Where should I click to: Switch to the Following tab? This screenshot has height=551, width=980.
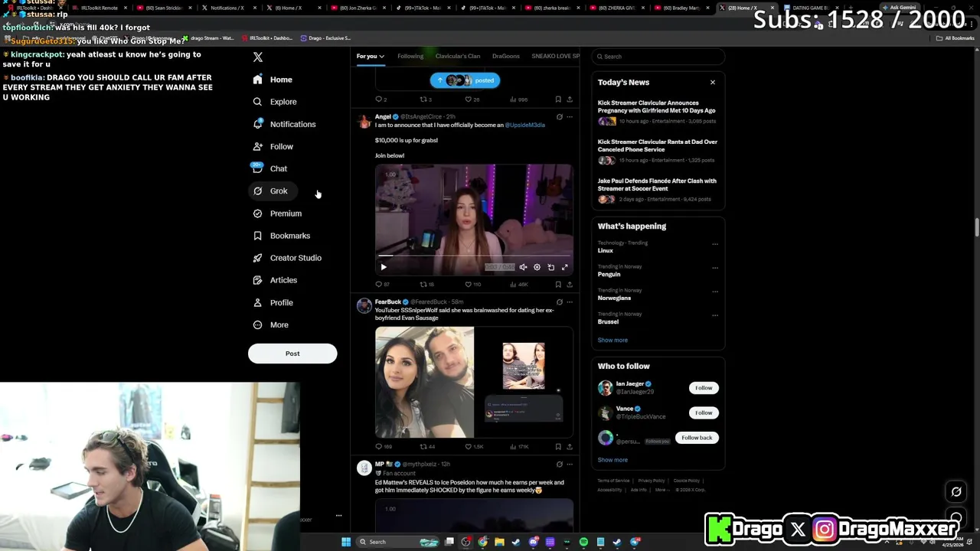(x=410, y=56)
